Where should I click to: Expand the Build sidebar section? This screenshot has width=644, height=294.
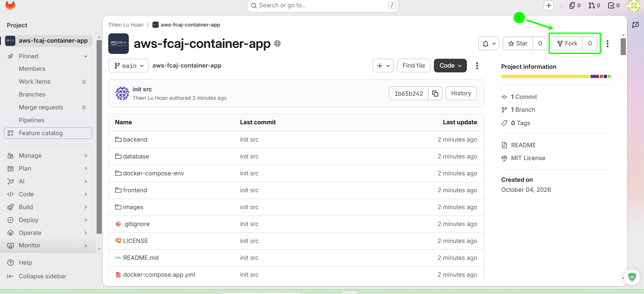click(48, 207)
